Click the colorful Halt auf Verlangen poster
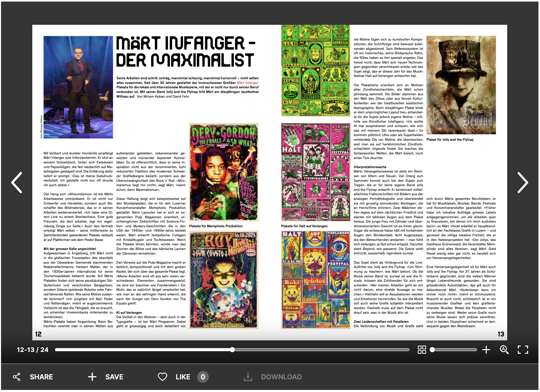Screen dimensions: 540x392 tap(315, 280)
